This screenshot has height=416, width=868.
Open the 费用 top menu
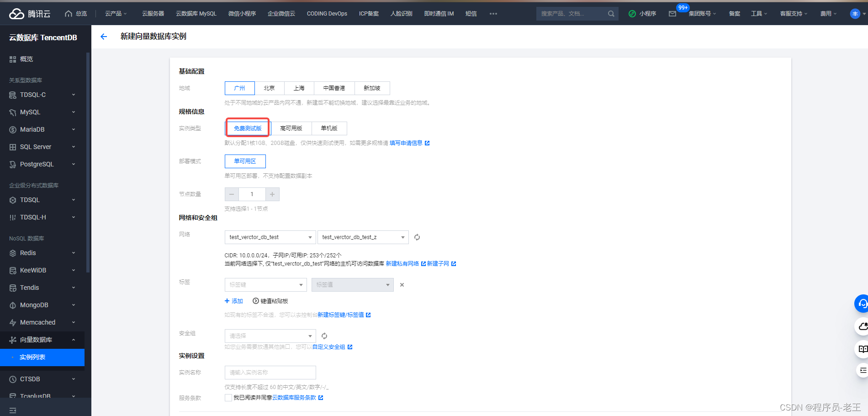point(828,14)
